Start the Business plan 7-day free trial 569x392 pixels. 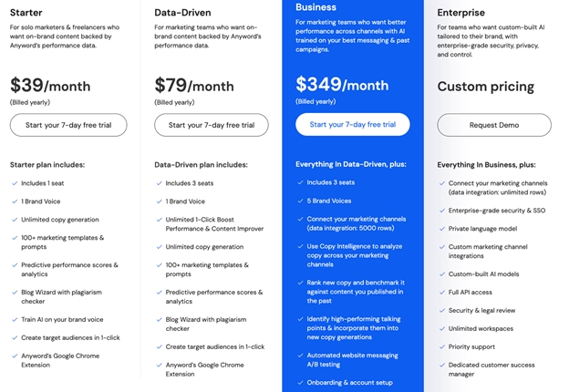353,124
